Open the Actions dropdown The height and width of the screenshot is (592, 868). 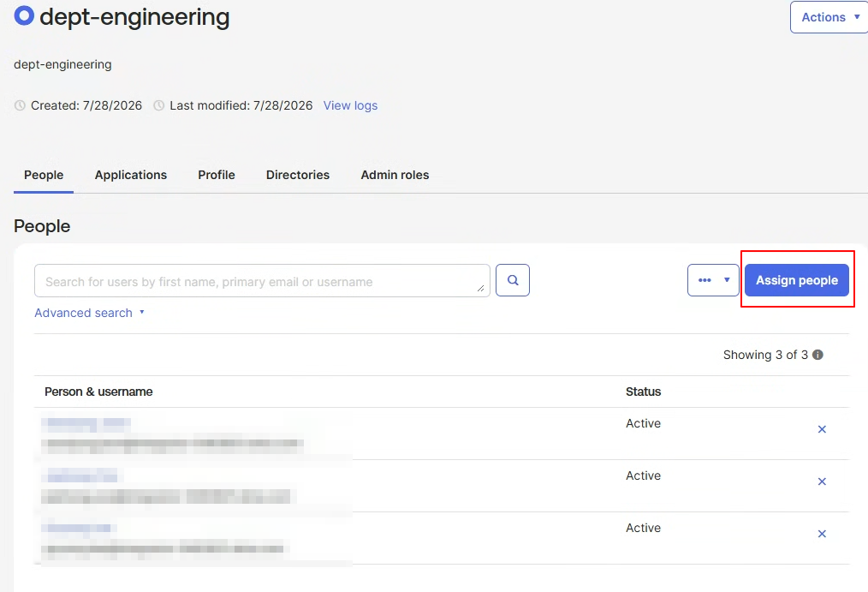(829, 17)
